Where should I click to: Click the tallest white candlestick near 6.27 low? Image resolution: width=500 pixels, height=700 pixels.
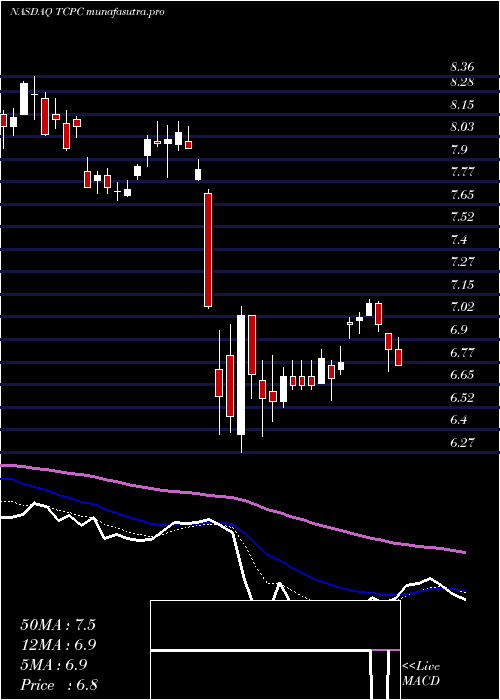[241, 375]
